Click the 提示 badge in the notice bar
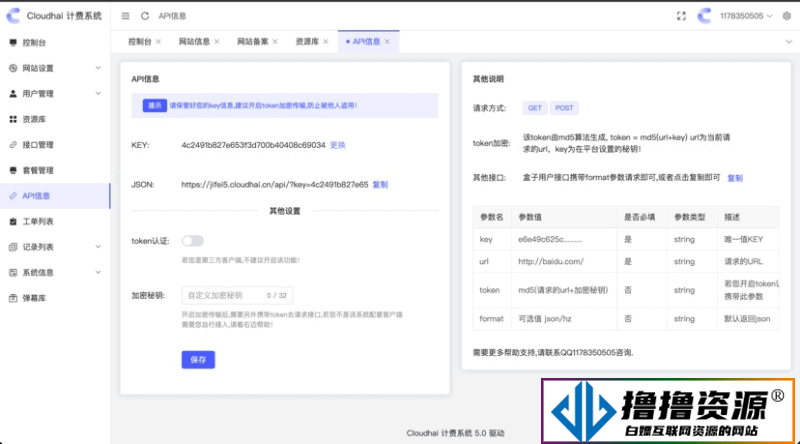Viewport: 800px width, 444px height. 155,105
